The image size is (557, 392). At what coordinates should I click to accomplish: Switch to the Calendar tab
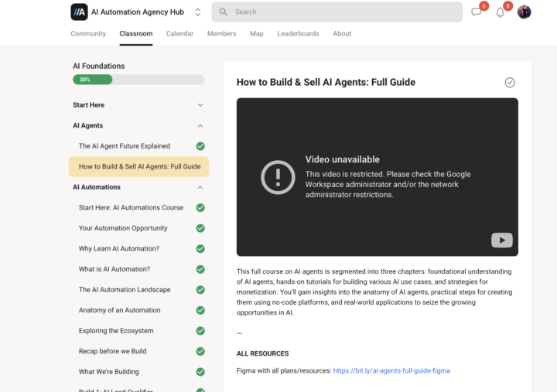(x=179, y=33)
